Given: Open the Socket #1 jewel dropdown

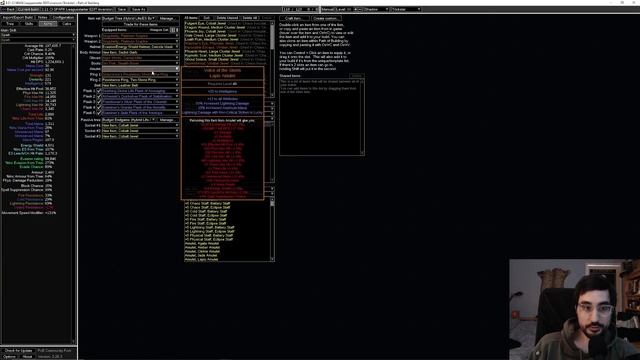Looking at the screenshot, I should pos(140,126).
